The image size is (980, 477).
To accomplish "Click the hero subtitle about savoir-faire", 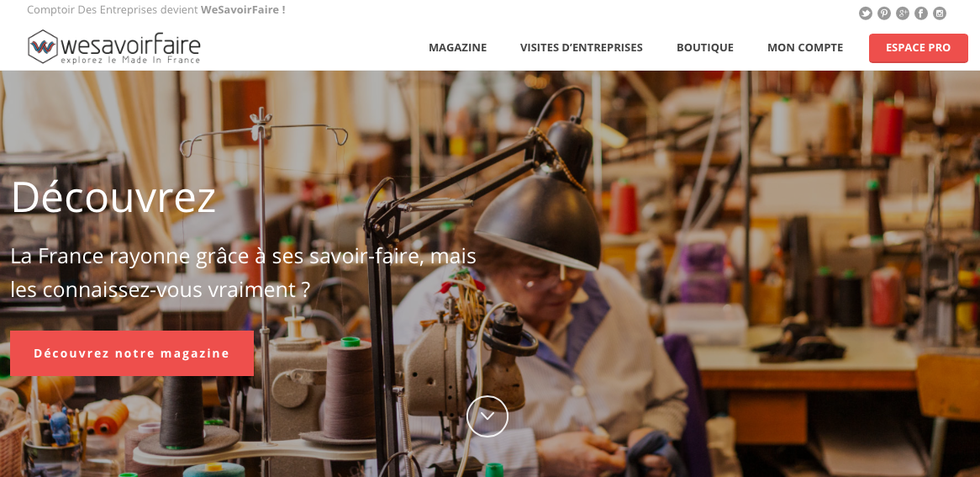I will pos(243,273).
